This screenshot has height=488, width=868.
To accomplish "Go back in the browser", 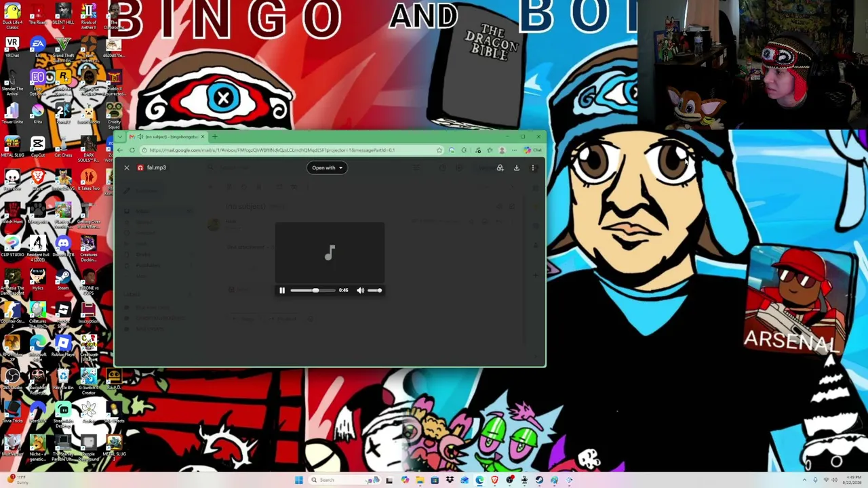I will 120,150.
